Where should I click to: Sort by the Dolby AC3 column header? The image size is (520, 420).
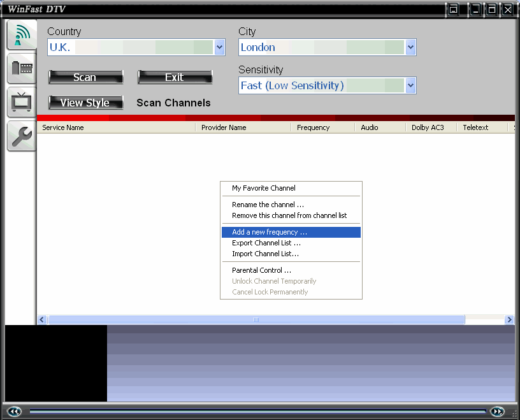pos(431,127)
